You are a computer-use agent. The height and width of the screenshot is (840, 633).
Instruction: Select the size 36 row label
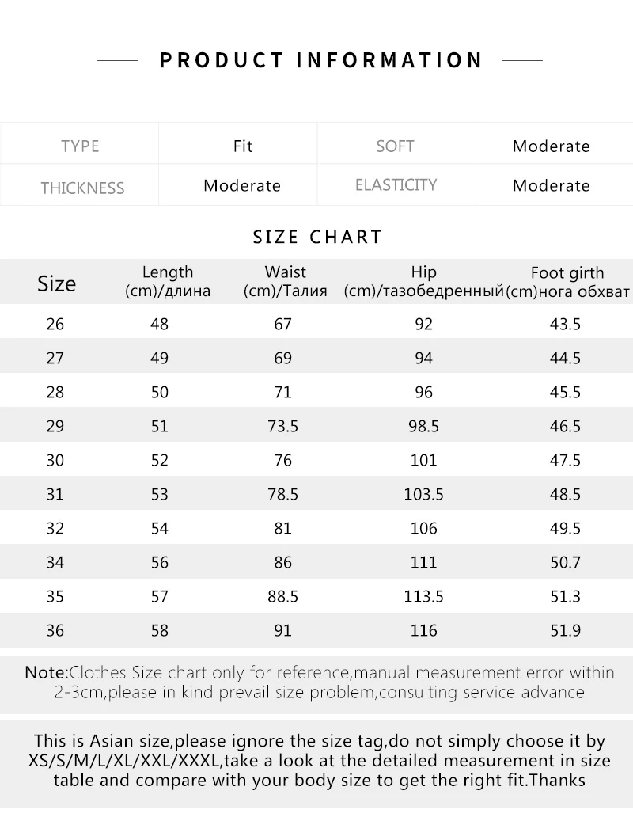(55, 631)
